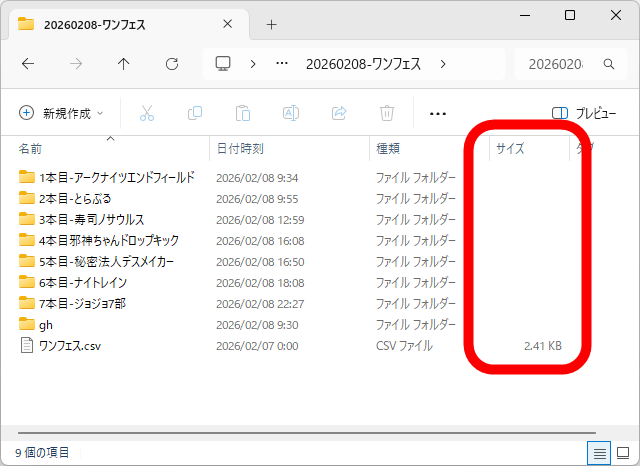Expand the hidden breadcrumb path ellipsis
This screenshot has width=640, height=466.
282,63
